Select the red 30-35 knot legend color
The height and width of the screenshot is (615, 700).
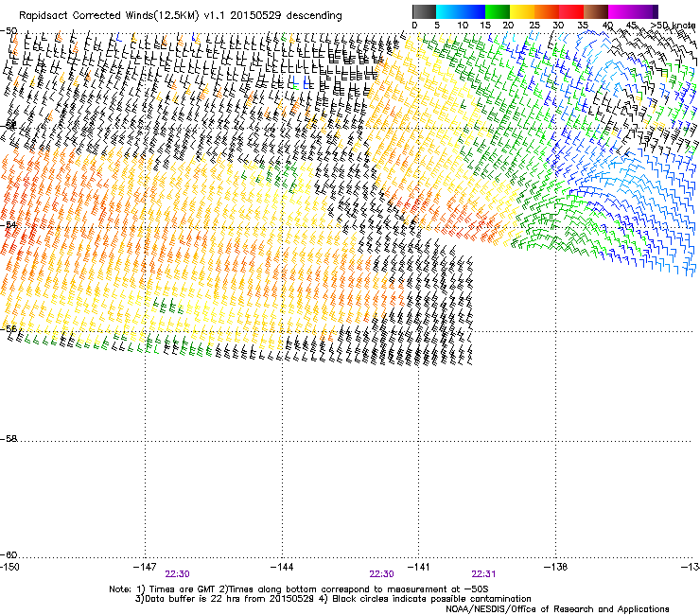point(571,11)
